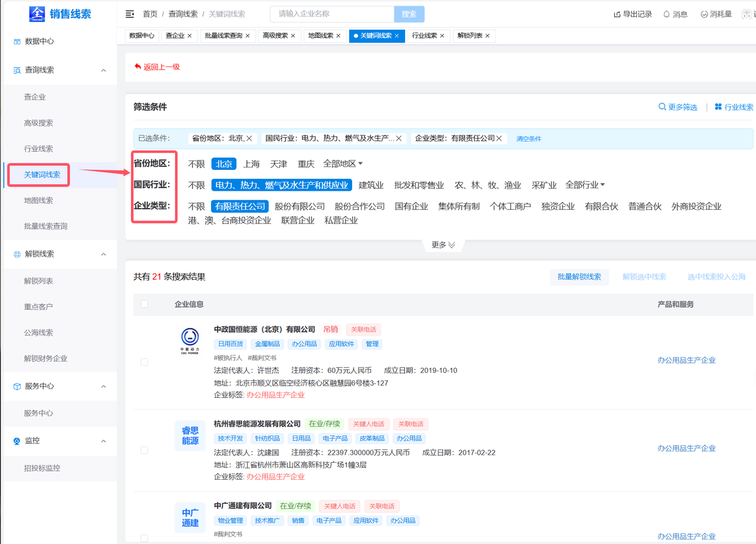Open the 全部行业 dropdown

click(x=585, y=185)
